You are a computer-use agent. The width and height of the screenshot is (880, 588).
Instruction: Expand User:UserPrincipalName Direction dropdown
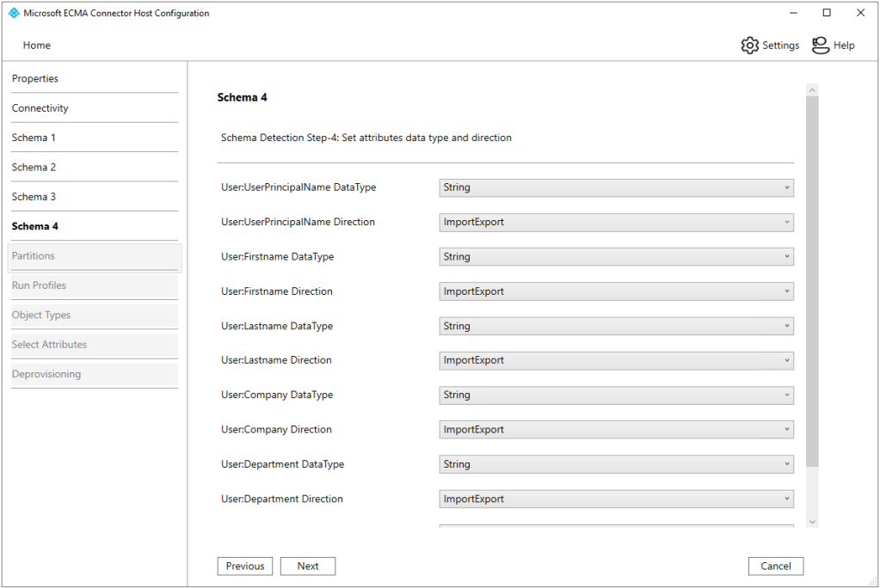click(x=616, y=222)
